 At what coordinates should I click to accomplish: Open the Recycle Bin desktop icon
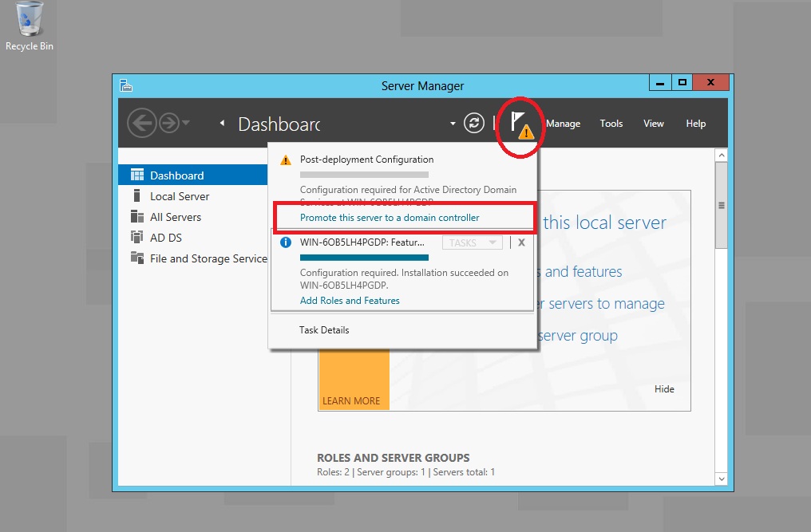click(29, 27)
